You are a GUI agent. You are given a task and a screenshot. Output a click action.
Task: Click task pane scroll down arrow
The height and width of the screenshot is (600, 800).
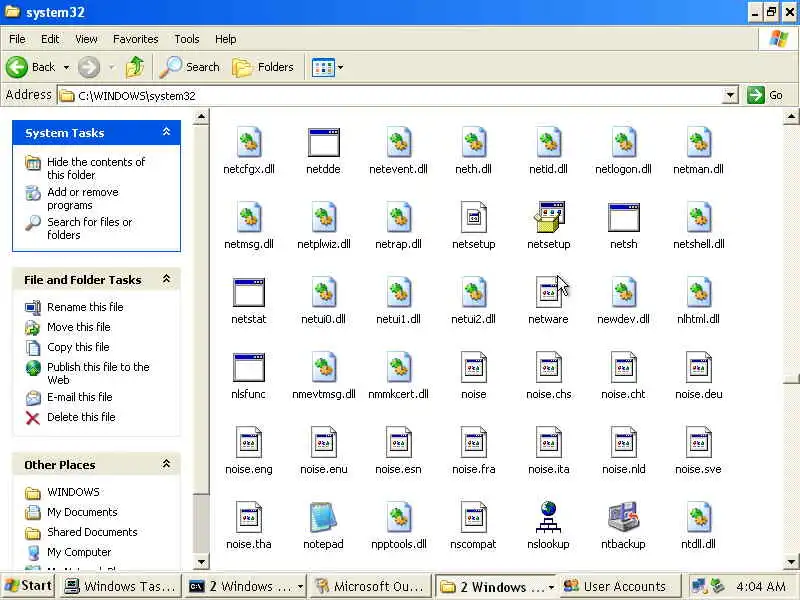point(201,562)
